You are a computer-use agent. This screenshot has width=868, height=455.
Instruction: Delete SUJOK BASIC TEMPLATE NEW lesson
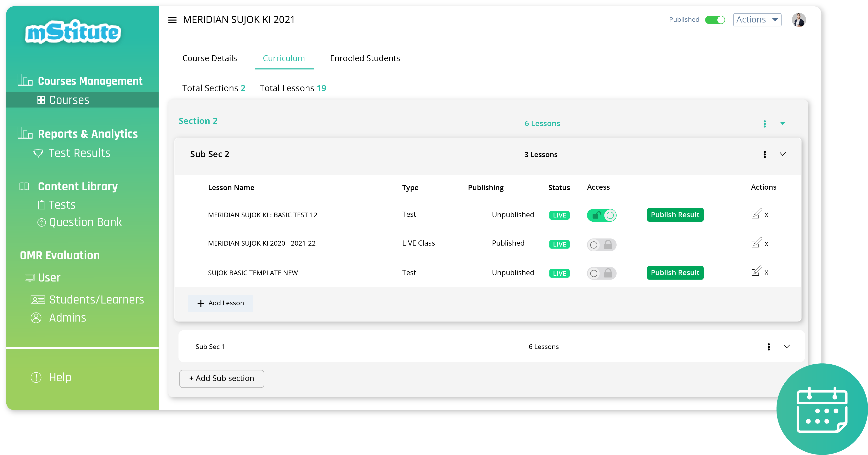coord(767,272)
